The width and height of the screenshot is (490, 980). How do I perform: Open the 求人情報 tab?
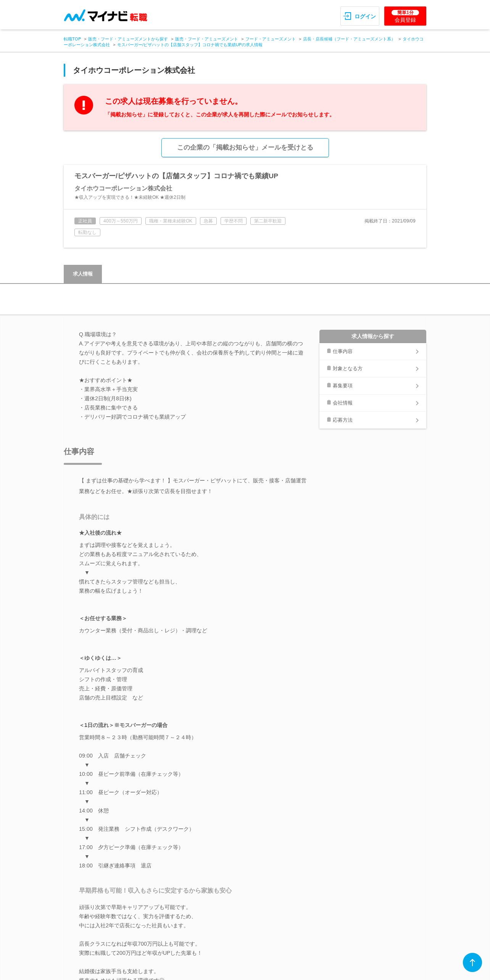[x=83, y=274]
